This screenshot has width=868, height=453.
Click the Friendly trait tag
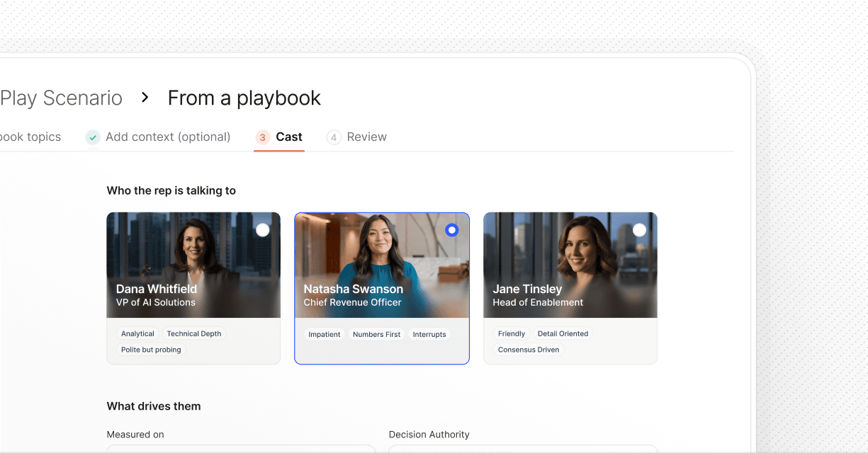pos(512,333)
